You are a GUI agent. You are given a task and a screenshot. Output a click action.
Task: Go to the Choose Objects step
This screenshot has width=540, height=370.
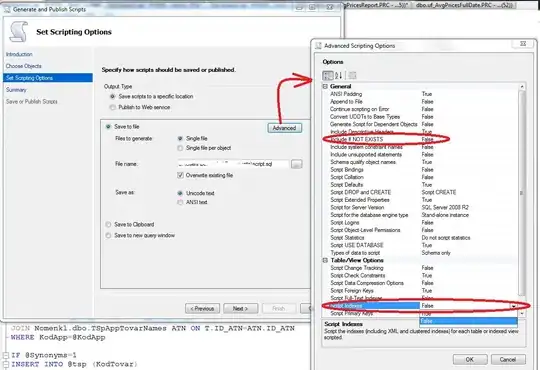(x=23, y=66)
